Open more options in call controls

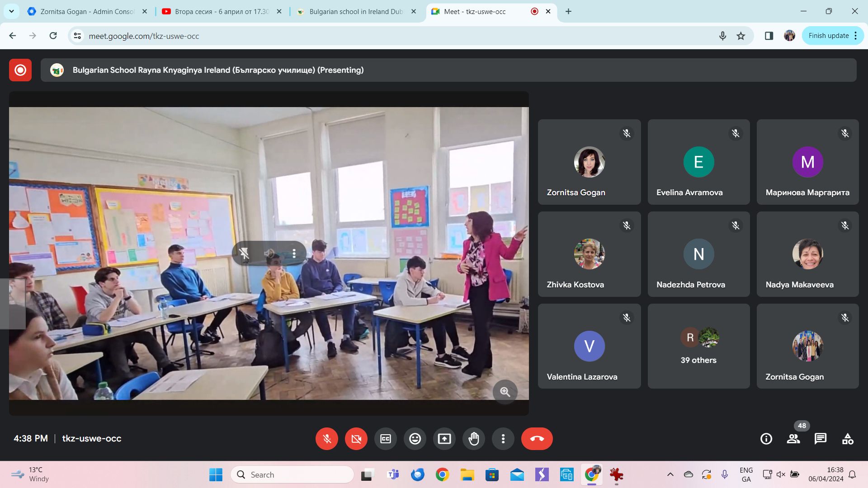pos(503,439)
